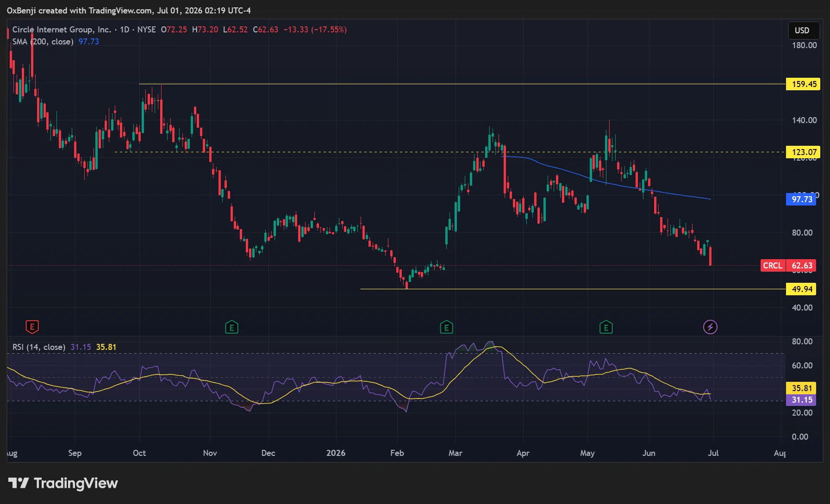This screenshot has height=504, width=830.
Task: Click the 80.00 price axis label
Action: click(802, 233)
